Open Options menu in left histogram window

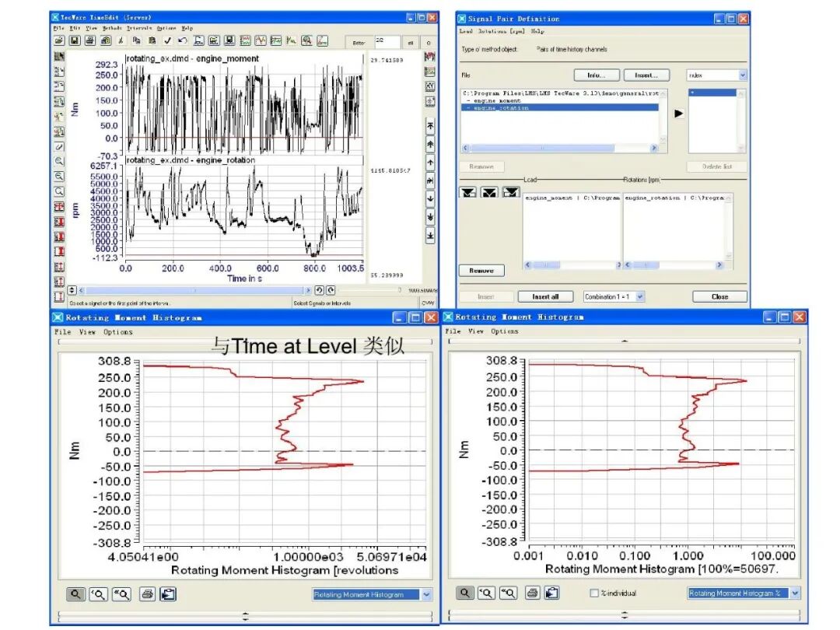click(118, 332)
